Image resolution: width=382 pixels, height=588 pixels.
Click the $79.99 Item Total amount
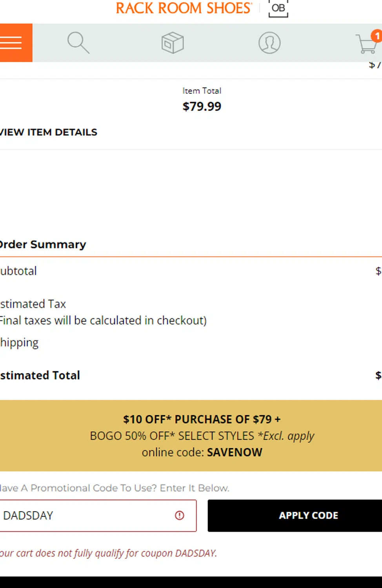202,106
